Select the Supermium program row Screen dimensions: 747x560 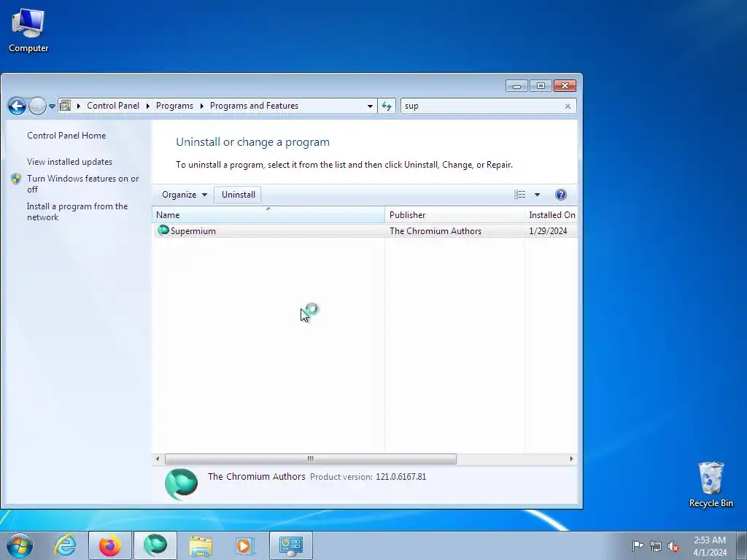(x=365, y=231)
